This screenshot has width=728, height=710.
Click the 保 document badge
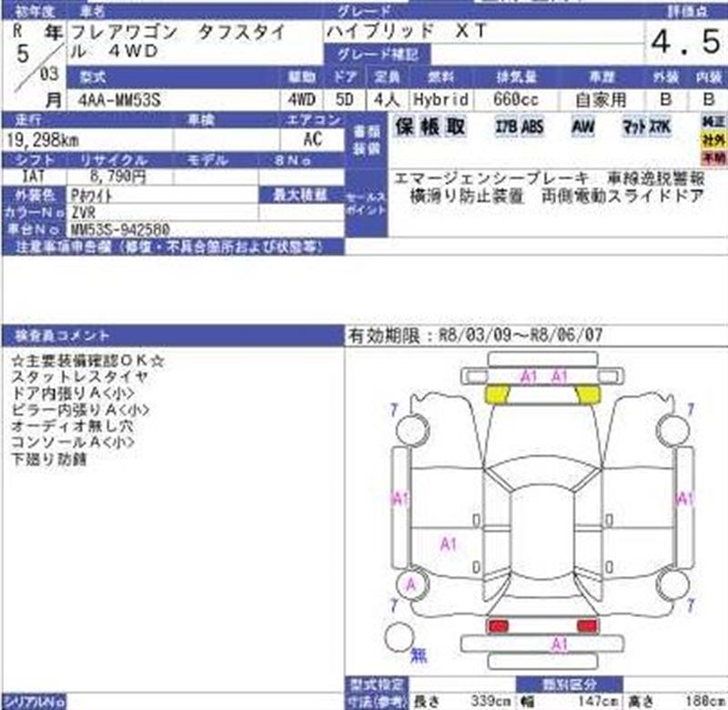click(x=404, y=127)
